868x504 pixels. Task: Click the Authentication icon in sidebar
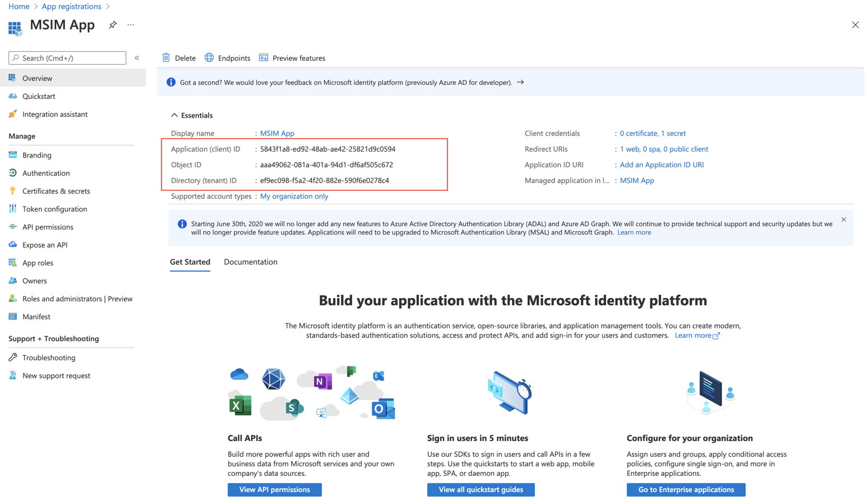12,173
